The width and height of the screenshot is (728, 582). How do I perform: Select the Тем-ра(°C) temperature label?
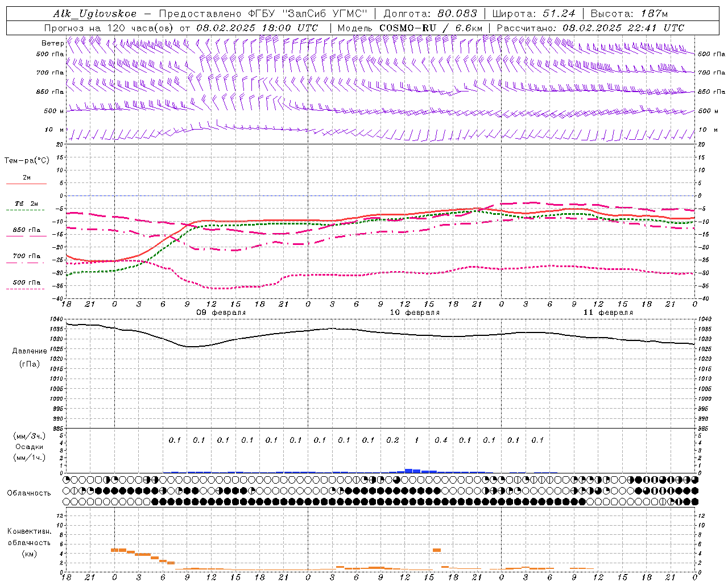pyautogui.click(x=27, y=161)
